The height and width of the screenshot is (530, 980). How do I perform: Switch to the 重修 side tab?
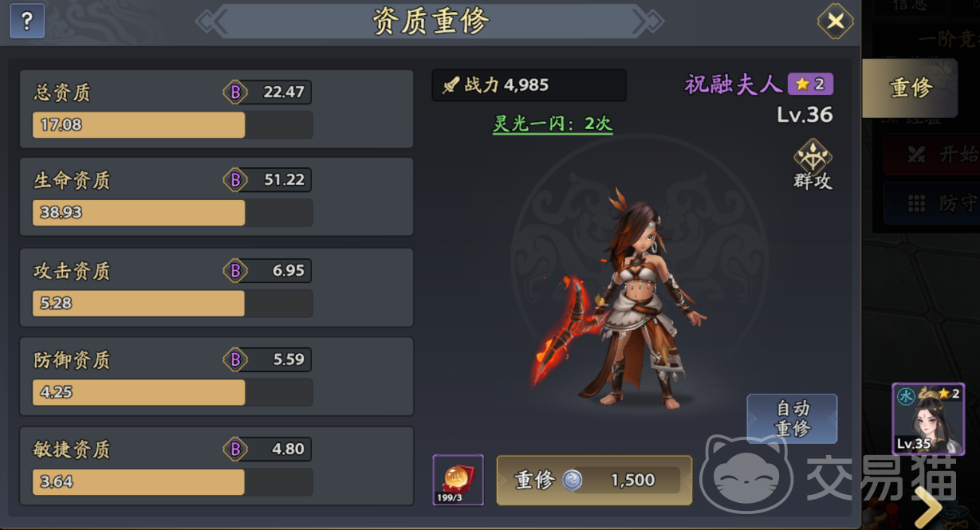910,88
